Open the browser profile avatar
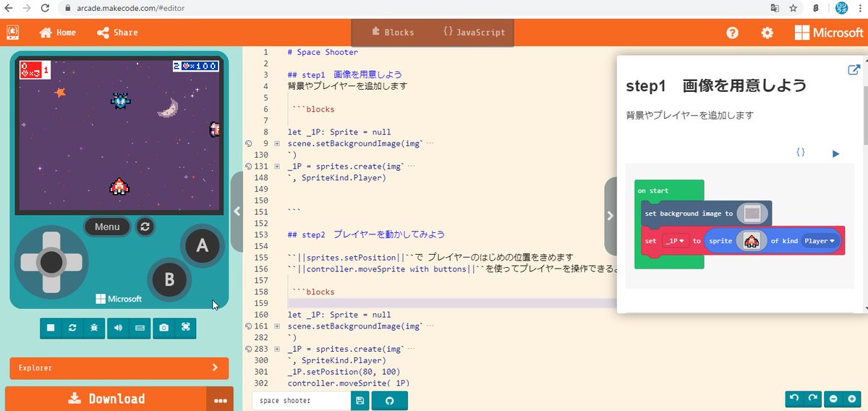Image resolution: width=868 pixels, height=411 pixels. 841,8
